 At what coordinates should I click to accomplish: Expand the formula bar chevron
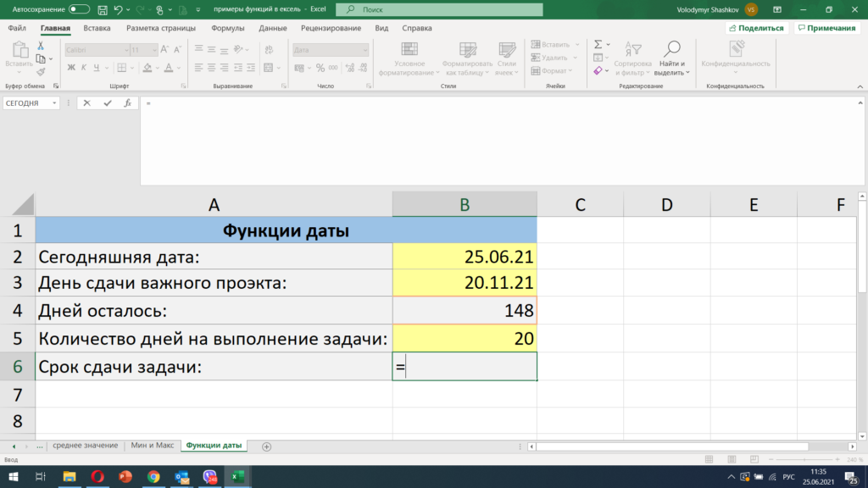click(860, 103)
